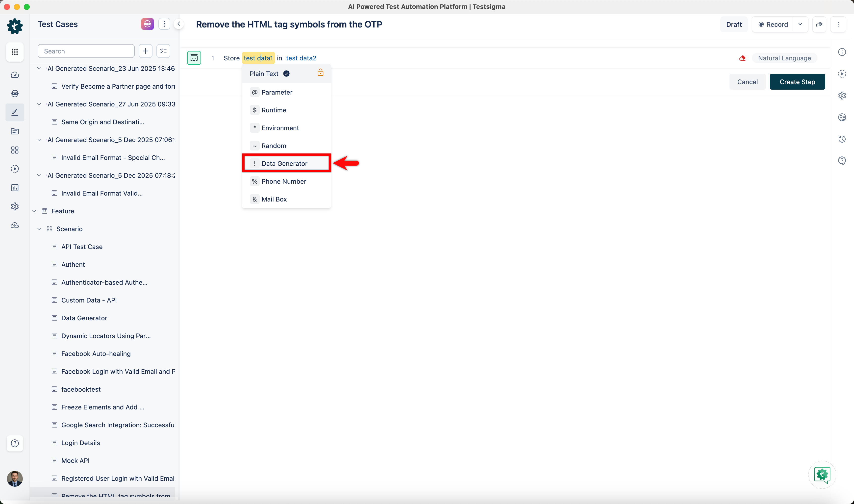The height and width of the screenshot is (504, 854).
Task: Click the history clock icon on right rail
Action: pos(842,139)
